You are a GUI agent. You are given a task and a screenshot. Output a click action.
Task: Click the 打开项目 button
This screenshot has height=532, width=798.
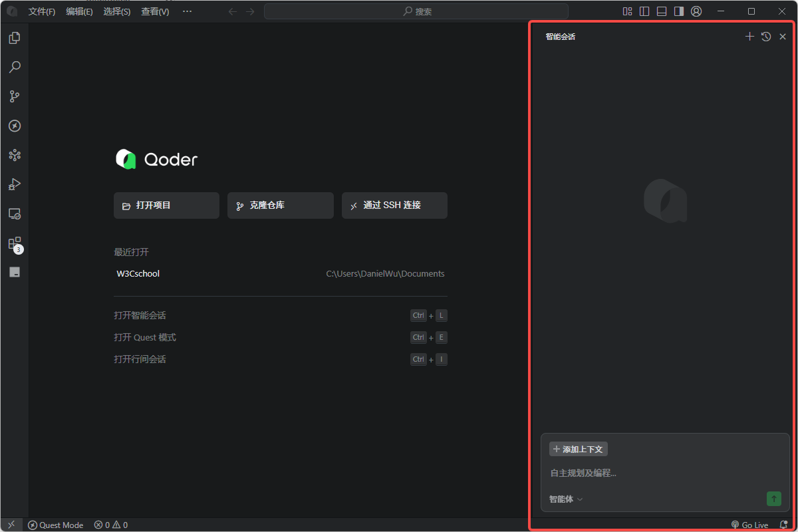click(166, 205)
